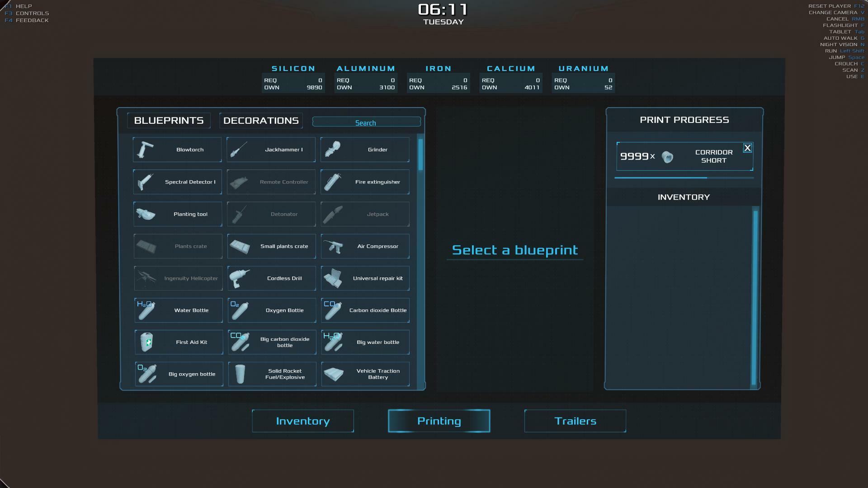Click the Iron OWN value 2516
Screen dimensions: 868x488
pos(459,88)
